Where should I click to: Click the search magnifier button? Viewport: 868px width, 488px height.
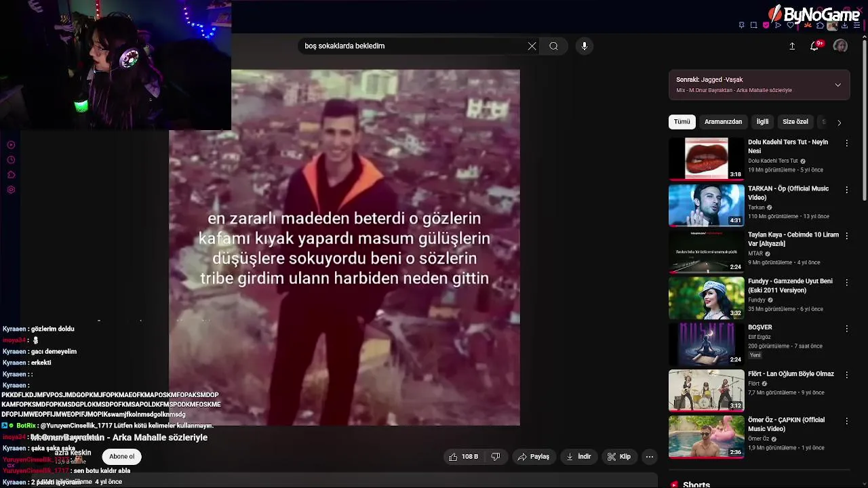point(553,46)
